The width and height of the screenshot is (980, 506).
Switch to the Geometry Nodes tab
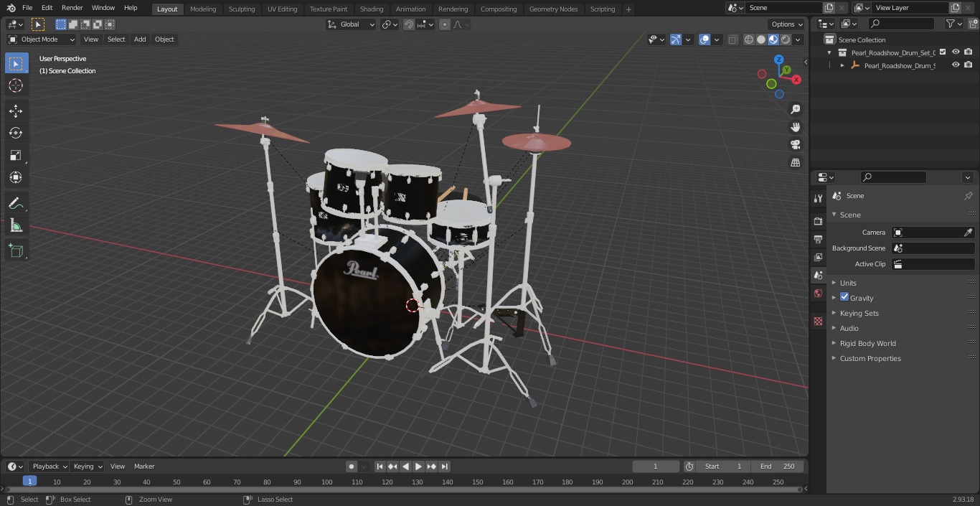point(553,9)
